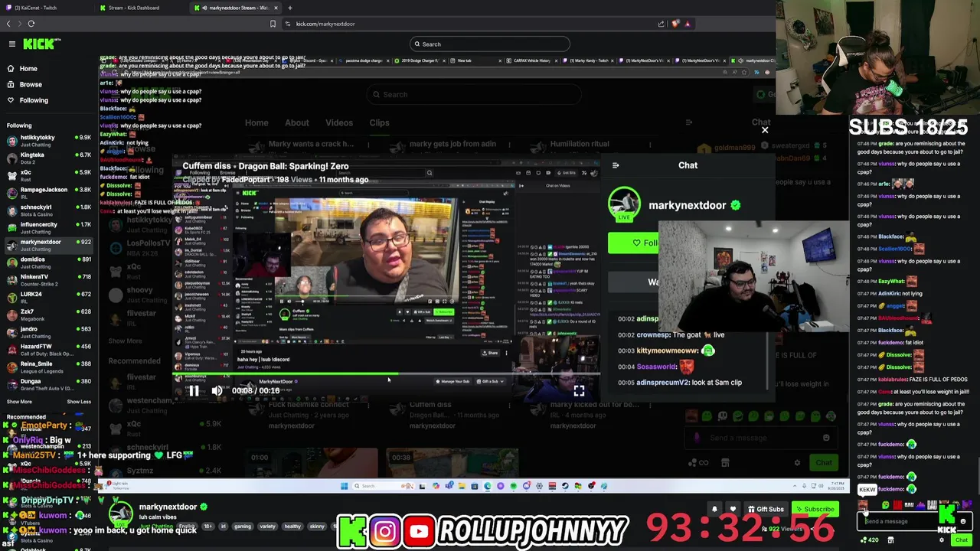This screenshot has height=551, width=980.
Task: Open markynextdoor's LIVE avatar in the clip panel
Action: (x=624, y=205)
